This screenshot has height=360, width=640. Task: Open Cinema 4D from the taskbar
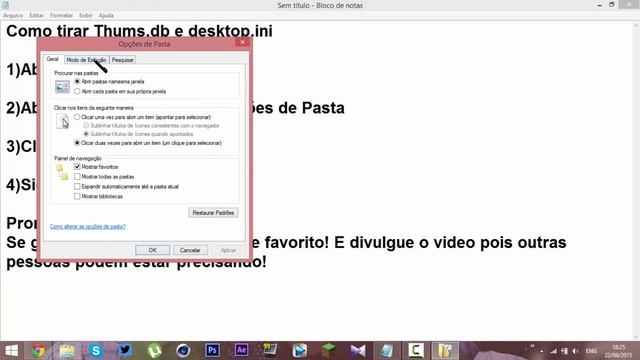[183, 351]
